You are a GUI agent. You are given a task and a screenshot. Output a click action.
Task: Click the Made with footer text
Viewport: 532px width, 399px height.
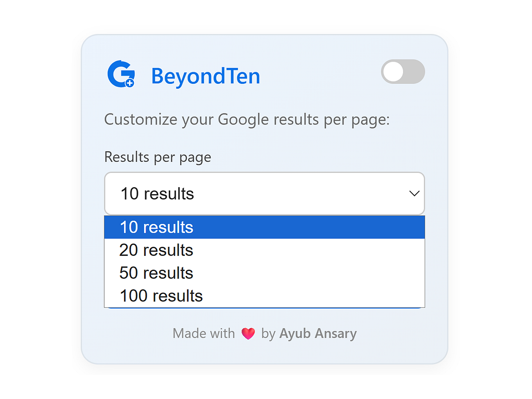[x=203, y=333]
